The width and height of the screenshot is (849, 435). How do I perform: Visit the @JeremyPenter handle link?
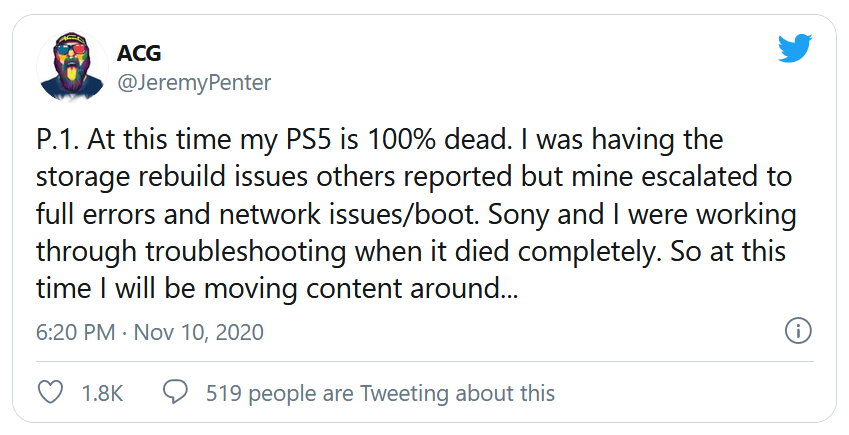pyautogui.click(x=194, y=84)
